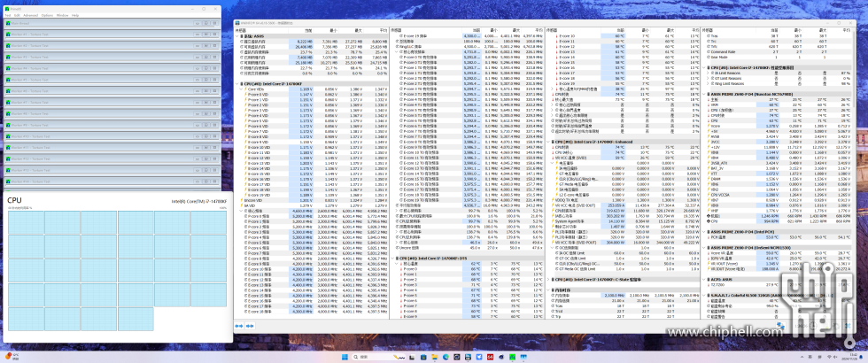Viewport: 868px width, 363px height.
Task: Select Worker #12 Torture Test title bar
Action: (112, 158)
